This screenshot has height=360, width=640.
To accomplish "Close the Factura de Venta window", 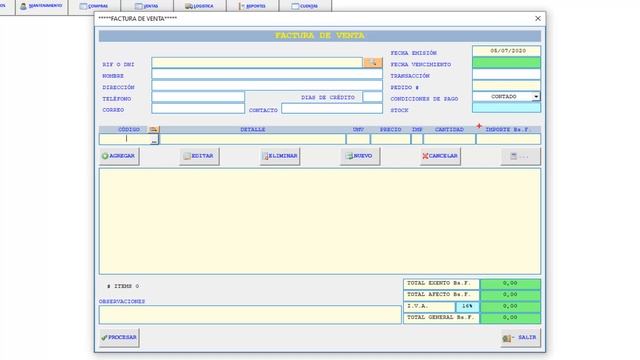I will pyautogui.click(x=538, y=18).
